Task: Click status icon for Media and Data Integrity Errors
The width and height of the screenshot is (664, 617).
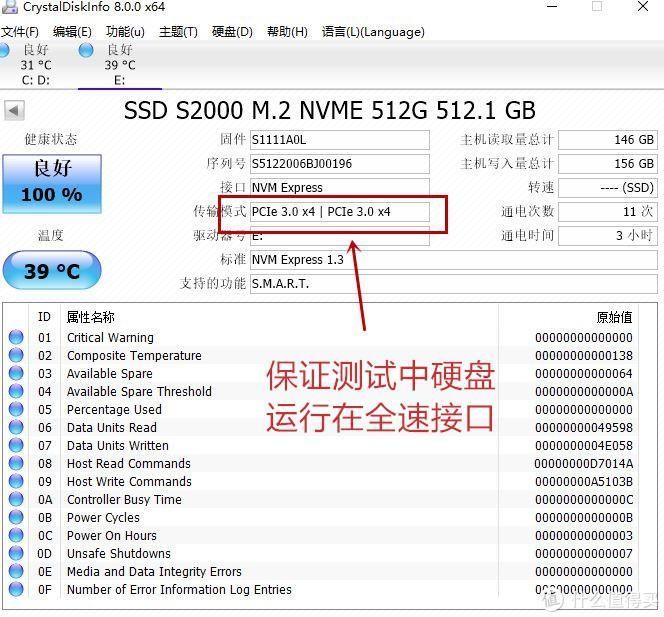Action: click(x=16, y=571)
